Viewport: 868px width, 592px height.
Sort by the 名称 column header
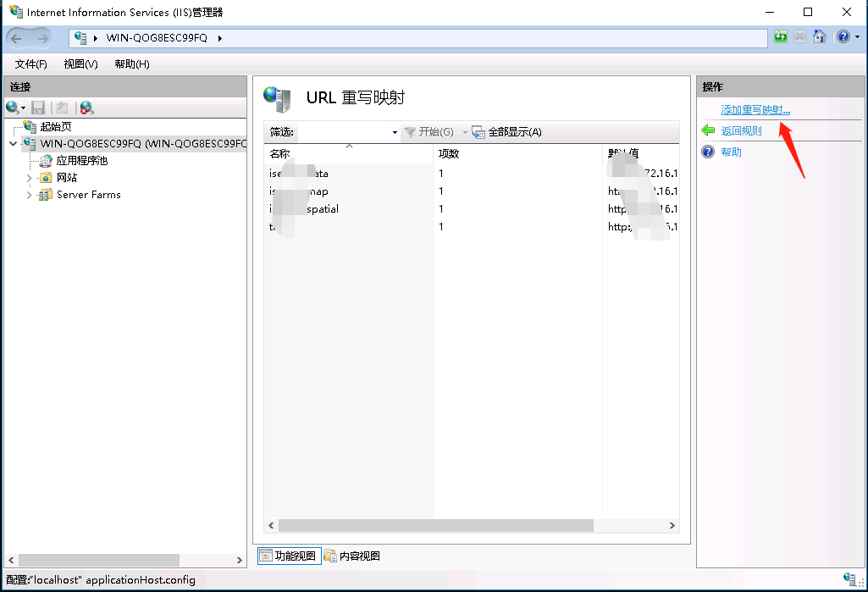349,153
